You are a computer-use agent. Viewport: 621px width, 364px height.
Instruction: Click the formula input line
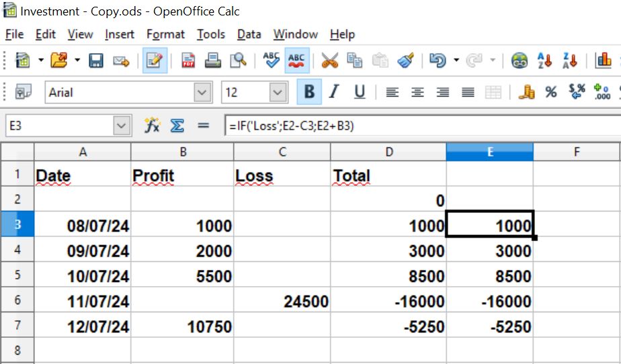423,126
